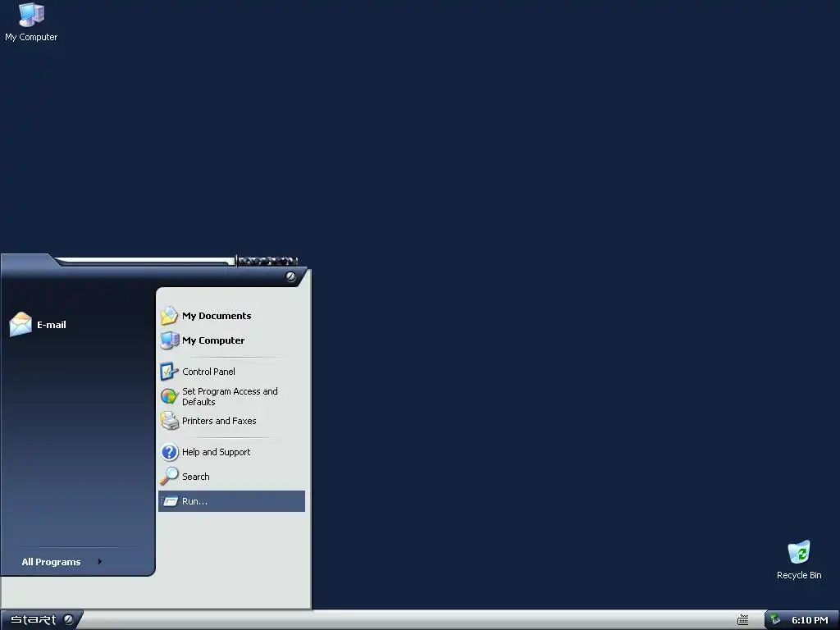Click the Search magnifier icon

click(x=169, y=477)
